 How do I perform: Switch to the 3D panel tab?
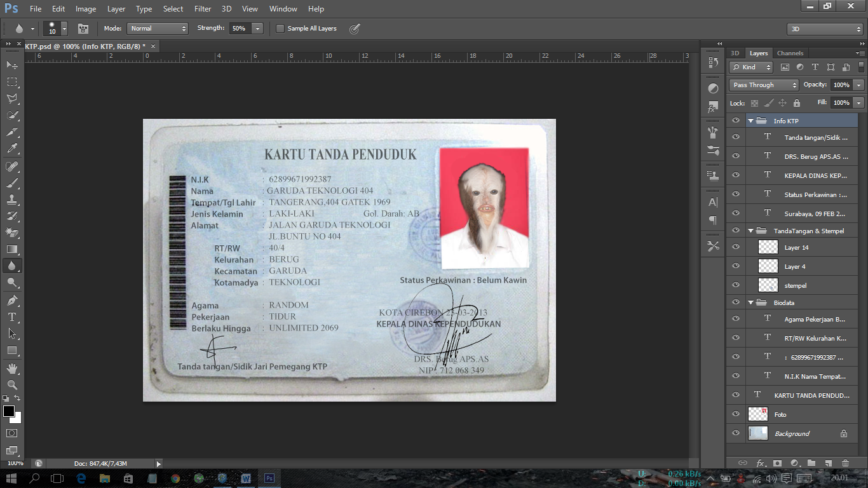[x=735, y=53]
